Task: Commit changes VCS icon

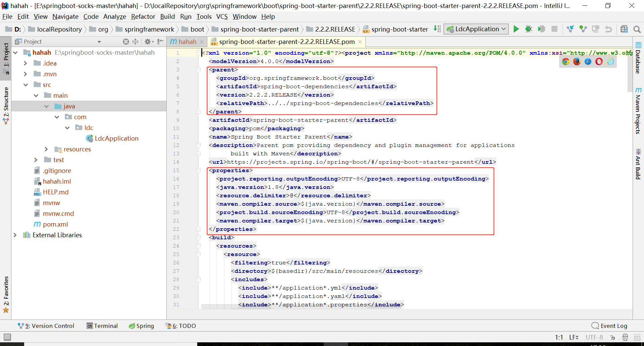Action: pos(583,29)
